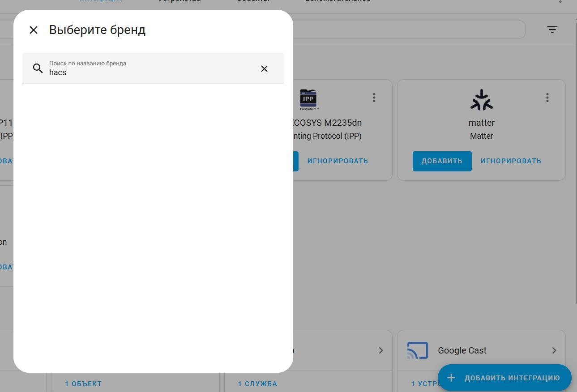Click ИГНОРИРОВАТЬ on the matter card
Screen dimensions: 577x392
coord(511,161)
